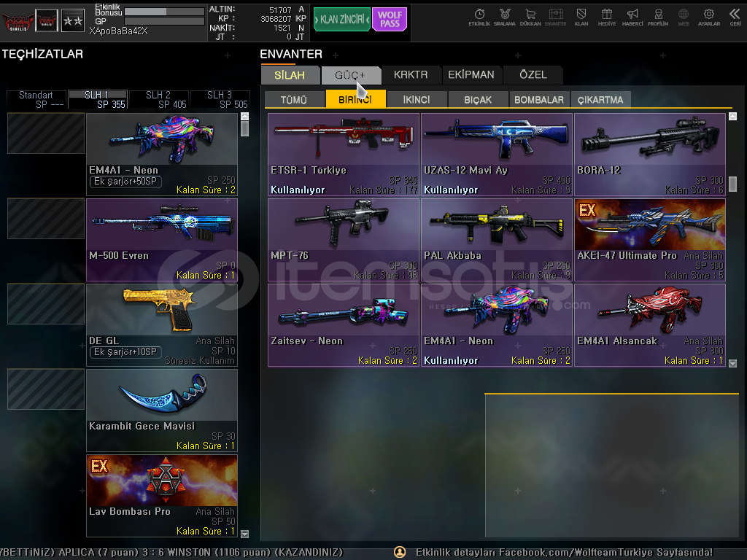Select the Standart loadout slot
Viewport: 747px width, 560px height.
point(36,99)
